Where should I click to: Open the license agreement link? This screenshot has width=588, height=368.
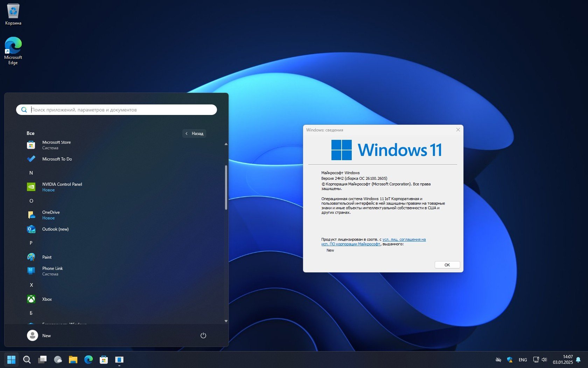coord(404,240)
